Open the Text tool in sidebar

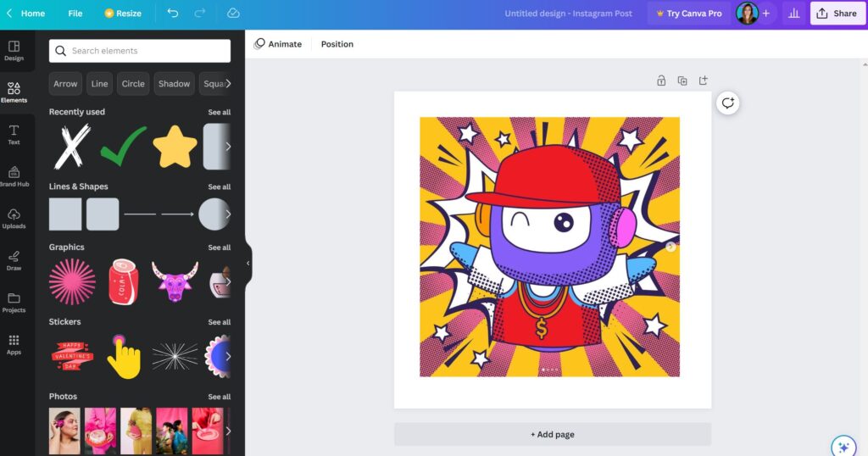(14, 135)
